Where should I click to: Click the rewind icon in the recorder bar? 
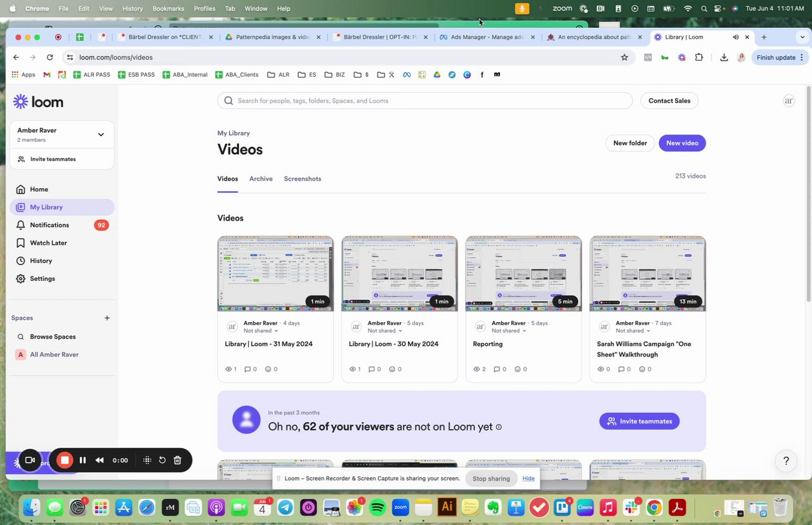coord(100,460)
